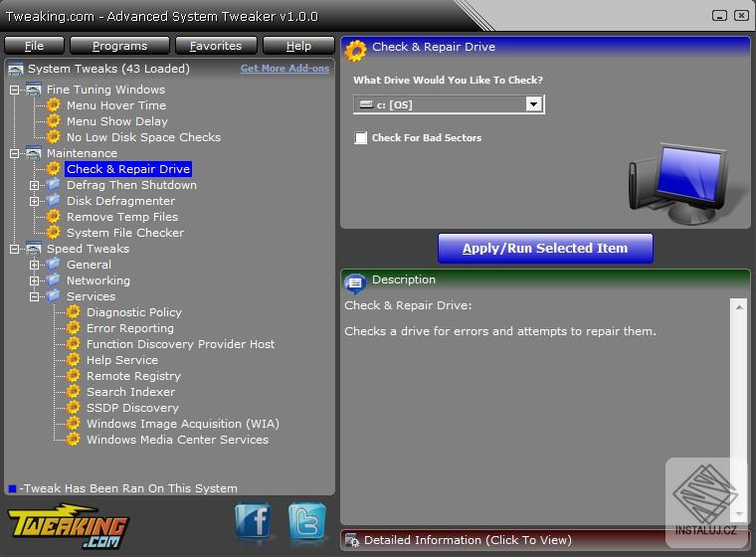
Task: Click computer icon beside Maintenance category
Action: [x=33, y=153]
